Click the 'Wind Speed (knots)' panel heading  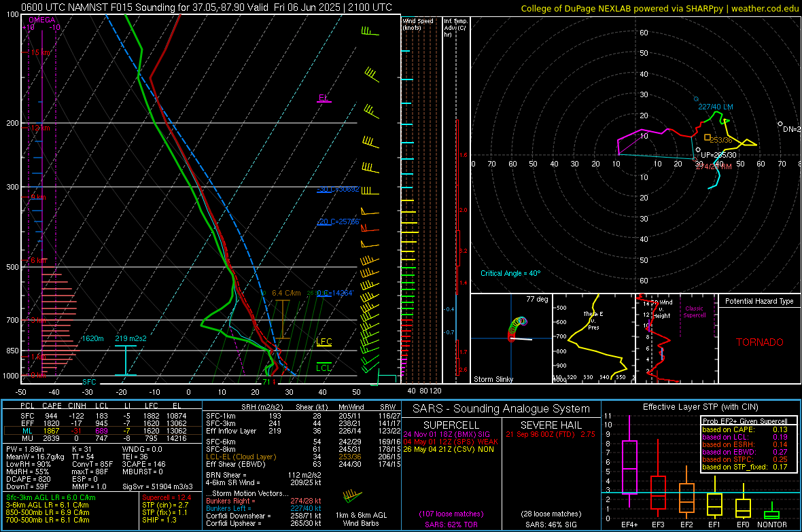pos(418,24)
